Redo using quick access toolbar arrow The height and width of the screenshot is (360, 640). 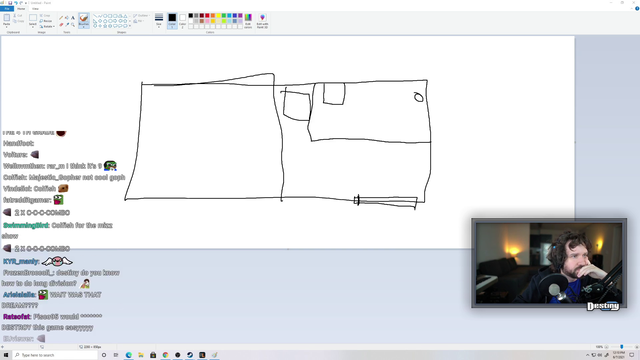[x=21, y=3]
